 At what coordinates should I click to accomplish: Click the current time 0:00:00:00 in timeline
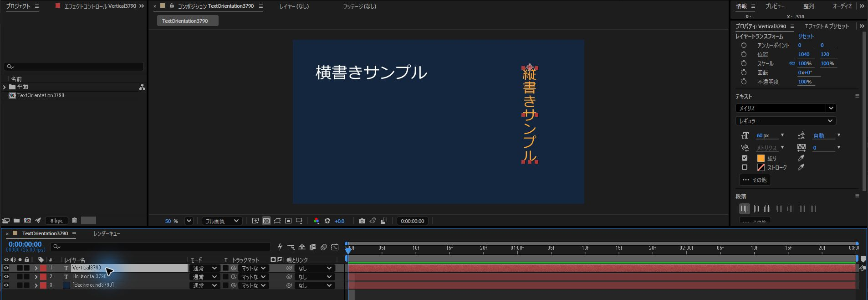coord(25,244)
